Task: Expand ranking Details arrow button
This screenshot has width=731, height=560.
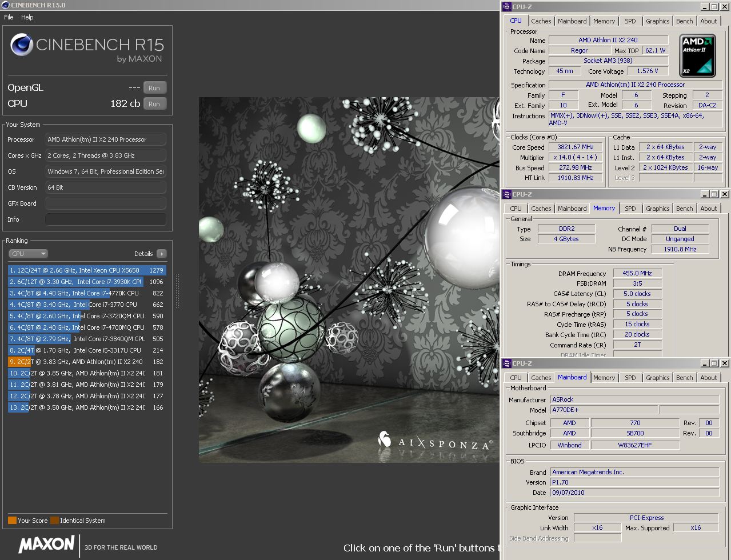Action: tap(161, 254)
